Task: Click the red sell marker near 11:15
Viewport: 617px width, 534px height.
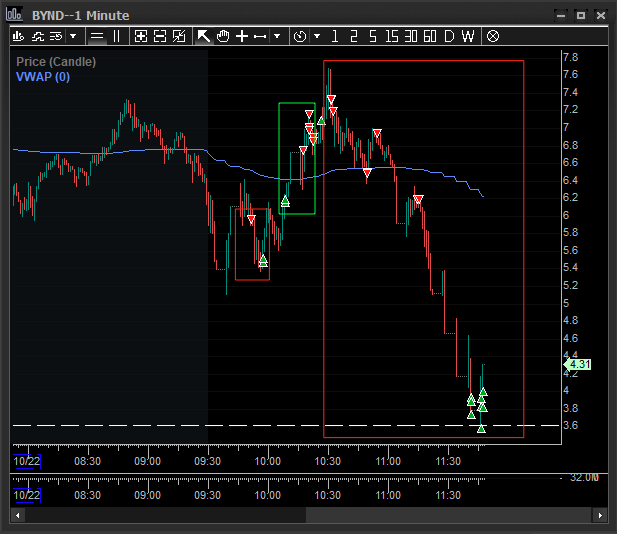Action: (x=418, y=200)
